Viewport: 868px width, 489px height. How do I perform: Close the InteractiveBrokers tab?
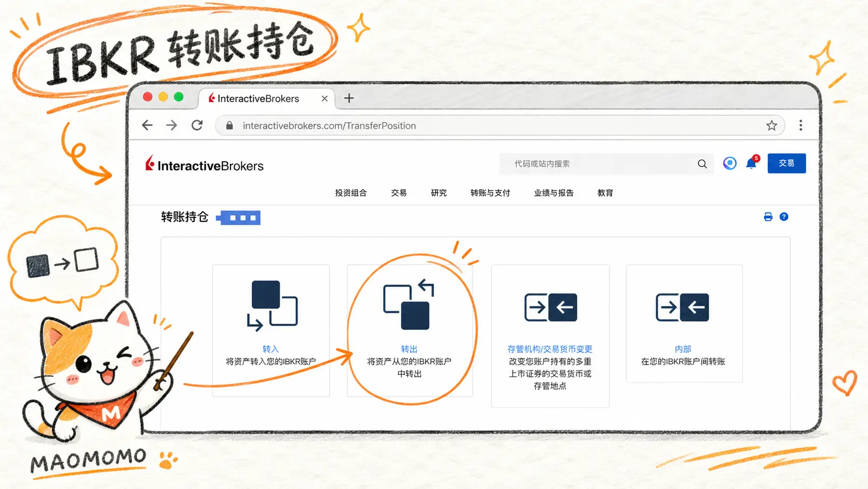point(324,98)
